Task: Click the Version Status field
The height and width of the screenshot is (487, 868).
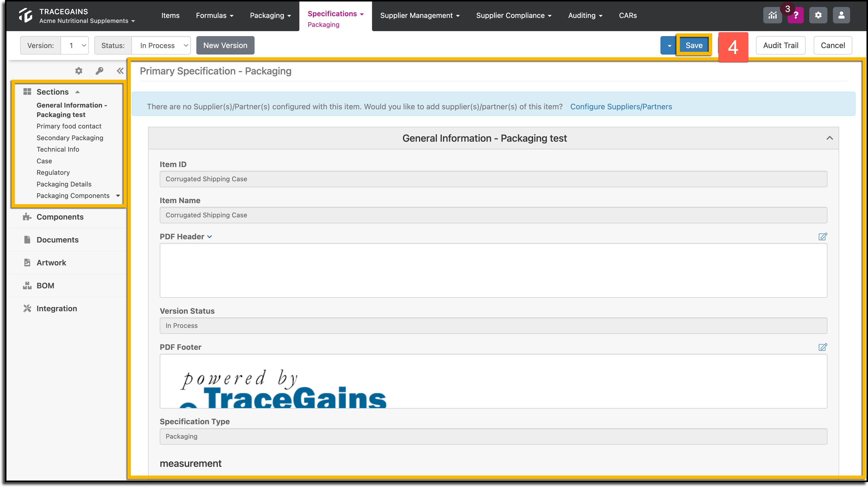Action: 493,326
